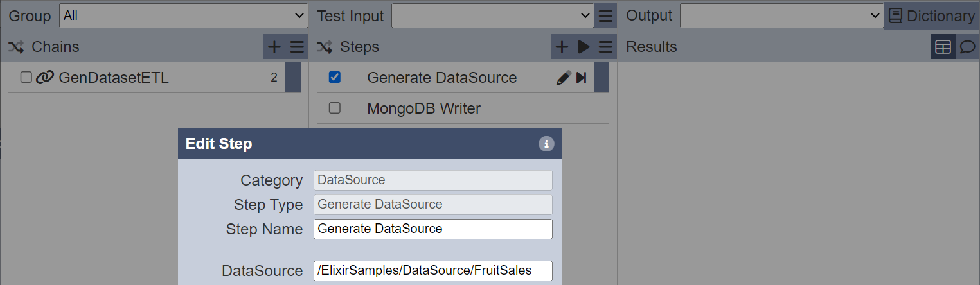
Task: Uncheck the Generate DataSource step checkbox
Action: tap(334, 77)
